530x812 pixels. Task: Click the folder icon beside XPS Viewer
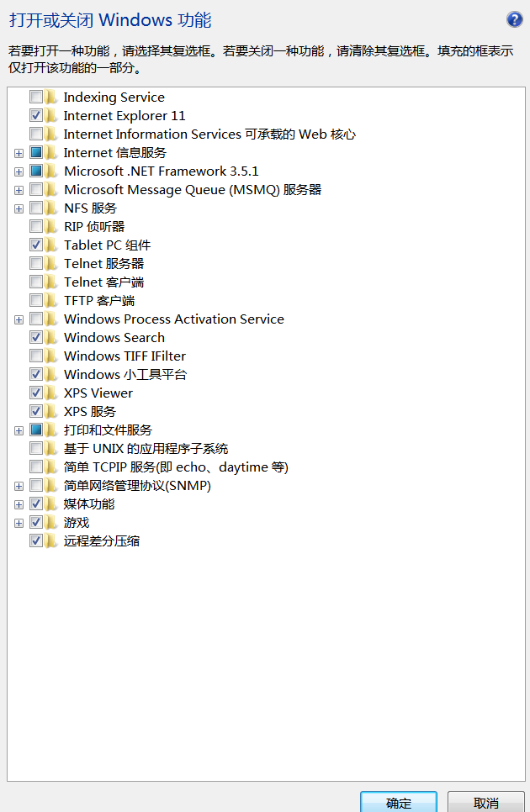point(52,393)
